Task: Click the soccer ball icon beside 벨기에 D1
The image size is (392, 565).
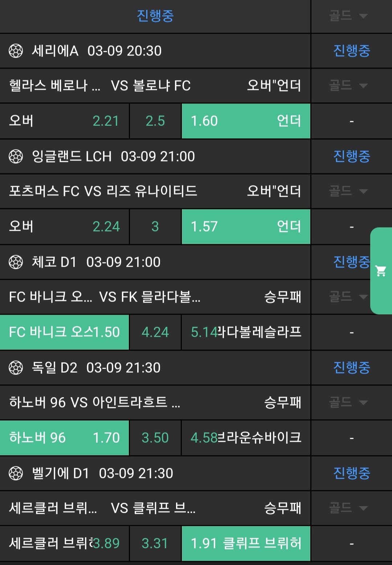Action: click(16, 473)
